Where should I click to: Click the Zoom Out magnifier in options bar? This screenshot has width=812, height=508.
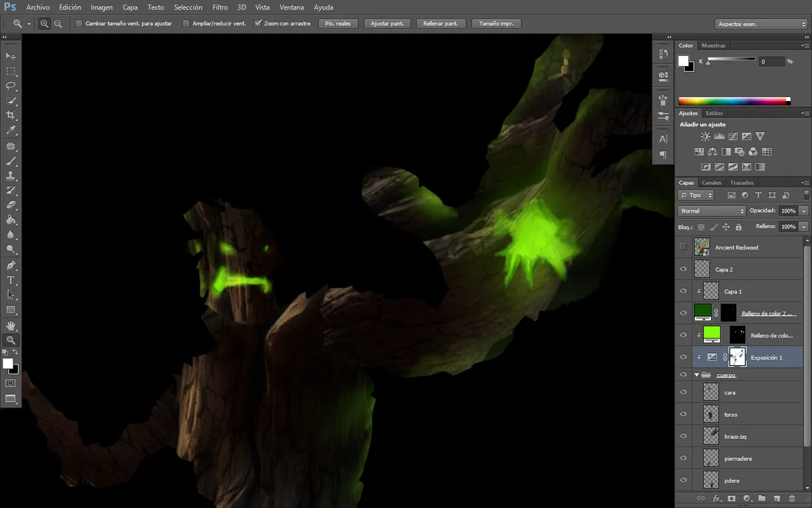pyautogui.click(x=58, y=23)
